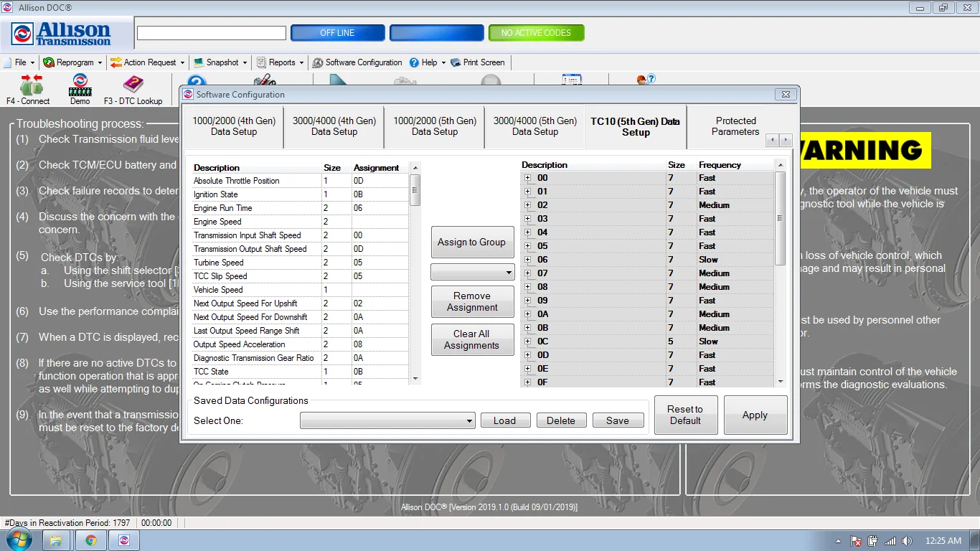
Task: Open File Explorer from the taskbar
Action: tap(56, 540)
